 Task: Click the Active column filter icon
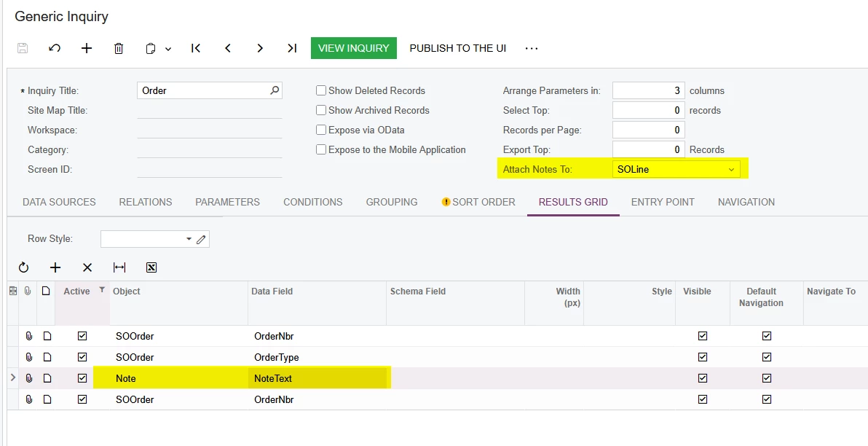102,290
